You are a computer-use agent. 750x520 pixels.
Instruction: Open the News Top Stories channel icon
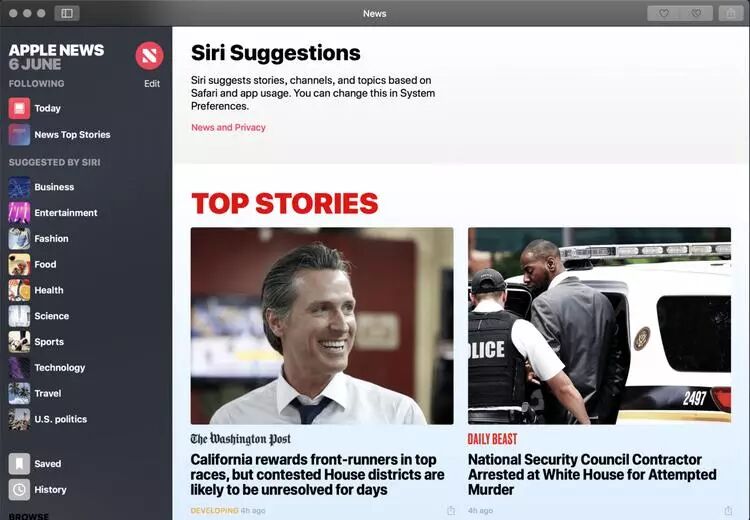[x=19, y=134]
